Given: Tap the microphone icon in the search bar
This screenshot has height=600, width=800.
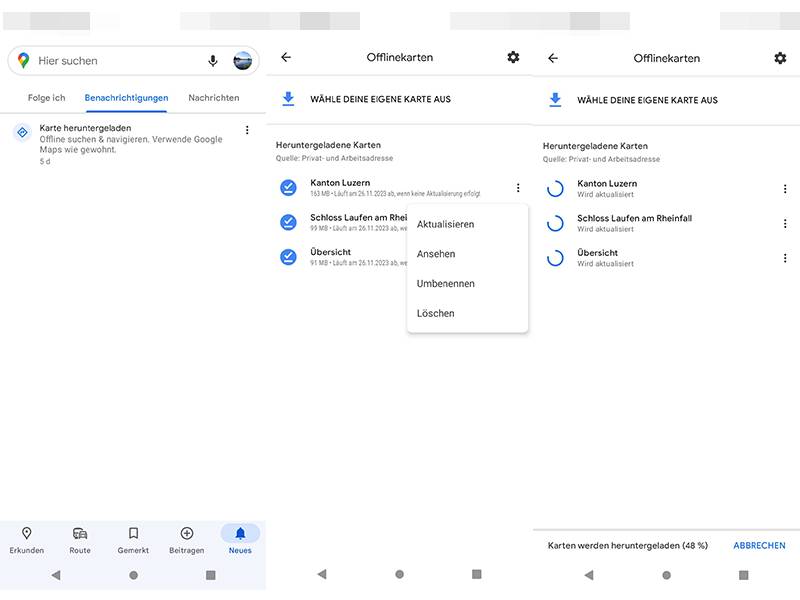Looking at the screenshot, I should [213, 61].
